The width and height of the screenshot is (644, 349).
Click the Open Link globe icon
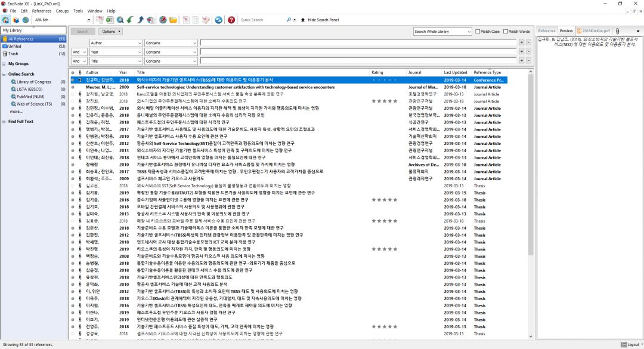click(x=163, y=20)
